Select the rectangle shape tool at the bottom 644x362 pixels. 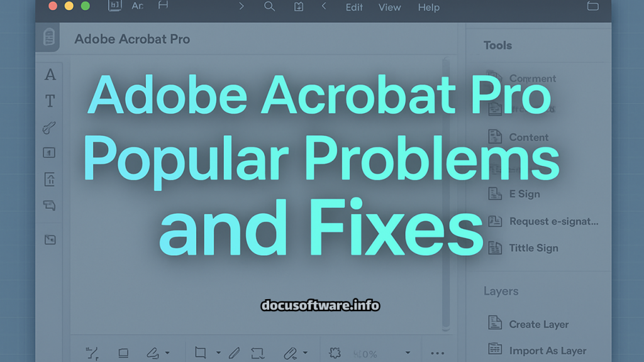[201, 353]
